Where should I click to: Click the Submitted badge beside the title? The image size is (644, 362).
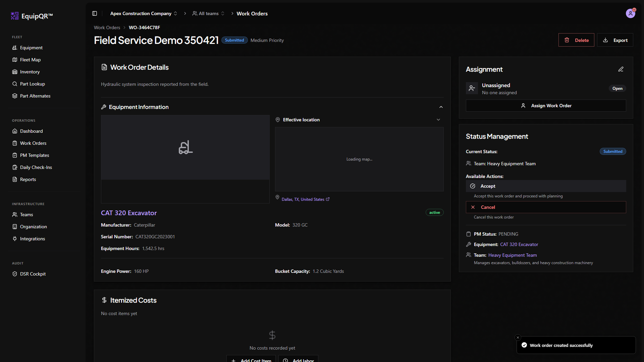click(x=234, y=40)
